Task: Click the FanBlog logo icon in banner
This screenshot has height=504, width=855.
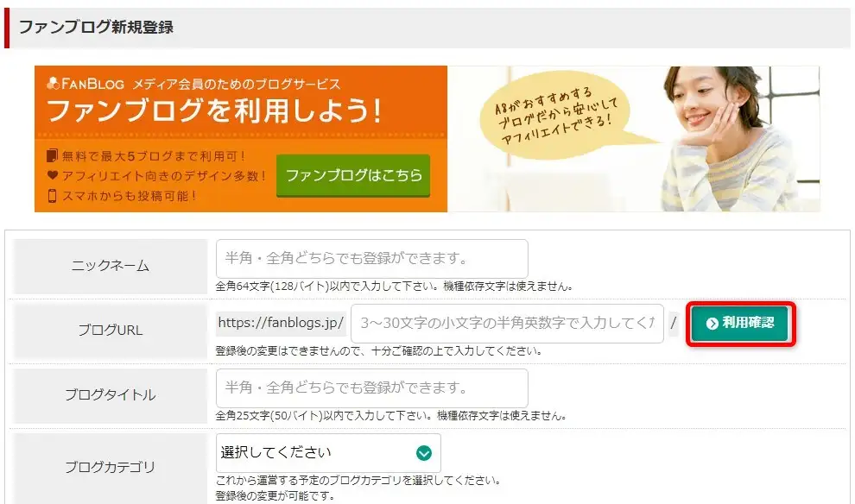Action: [53, 84]
